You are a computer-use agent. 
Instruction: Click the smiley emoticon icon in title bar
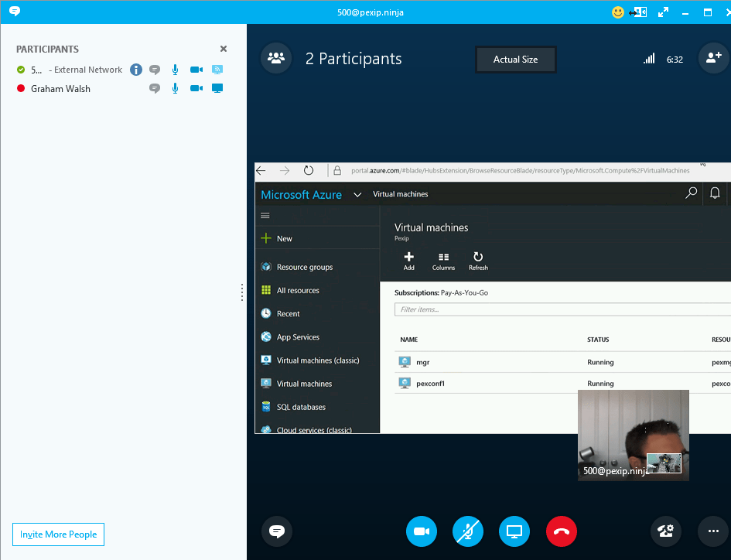pos(618,12)
